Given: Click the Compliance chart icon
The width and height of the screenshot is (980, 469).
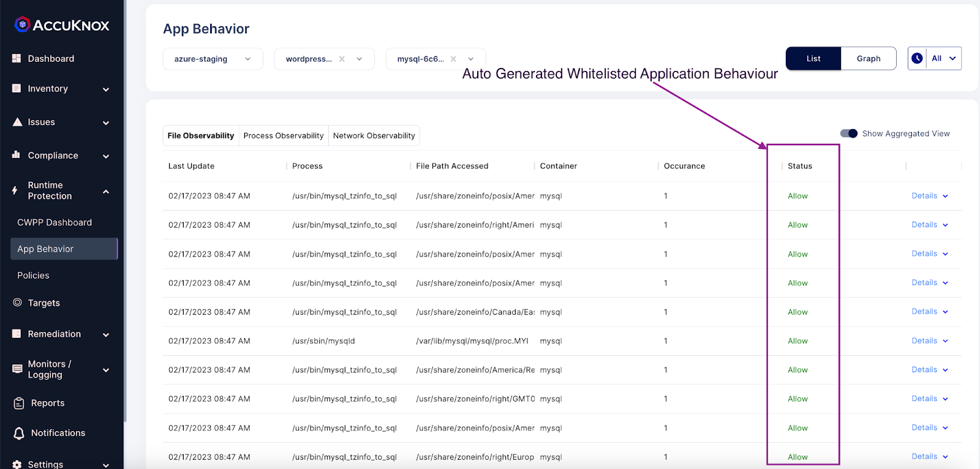Looking at the screenshot, I should [17, 155].
